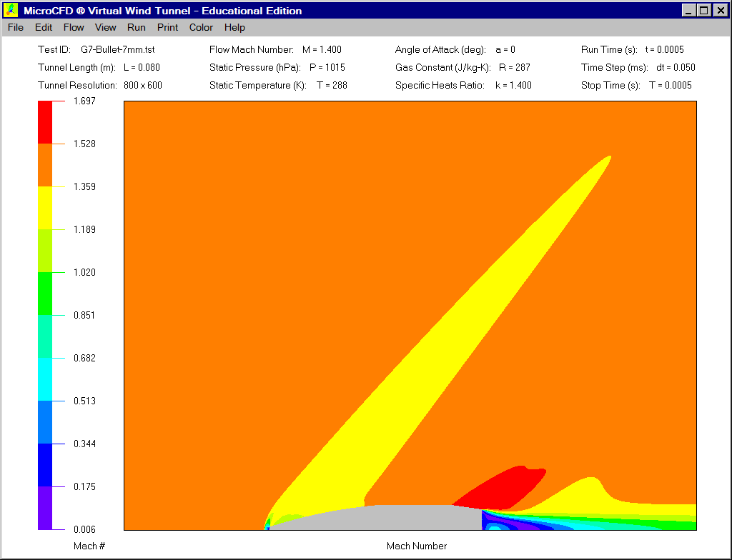This screenshot has height=560, width=732.
Task: Open the Help menu
Action: click(x=234, y=28)
